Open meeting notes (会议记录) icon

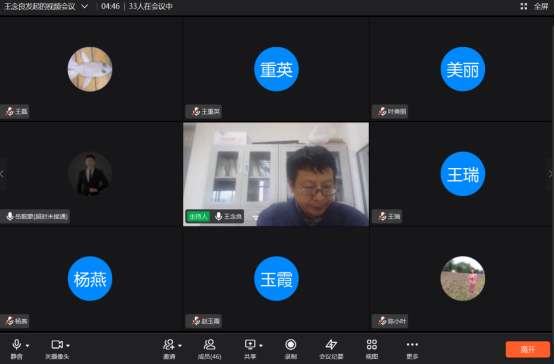click(x=331, y=349)
